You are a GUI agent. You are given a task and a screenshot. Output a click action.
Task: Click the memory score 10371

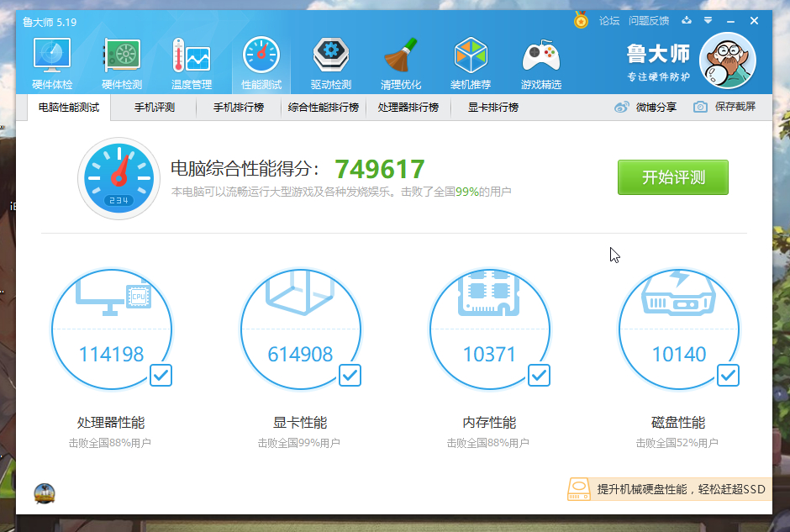click(x=489, y=354)
